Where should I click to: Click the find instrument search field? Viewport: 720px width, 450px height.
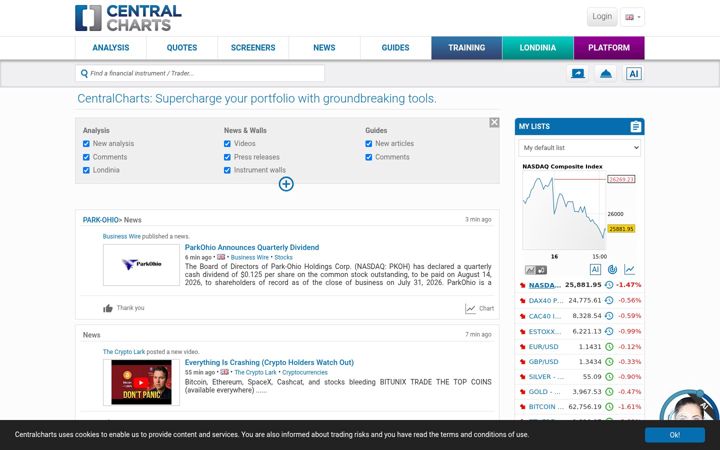tap(200, 73)
